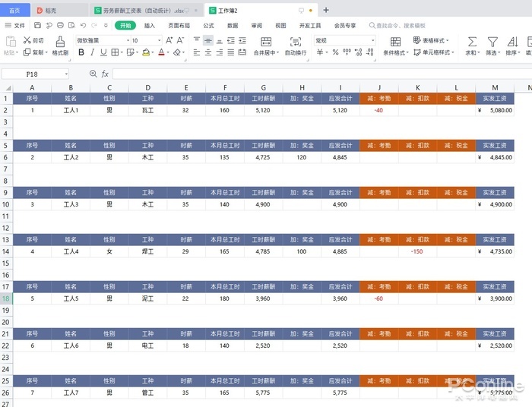The height and width of the screenshot is (407, 532).
Task: Open the 文件 file menu
Action: click(15, 25)
